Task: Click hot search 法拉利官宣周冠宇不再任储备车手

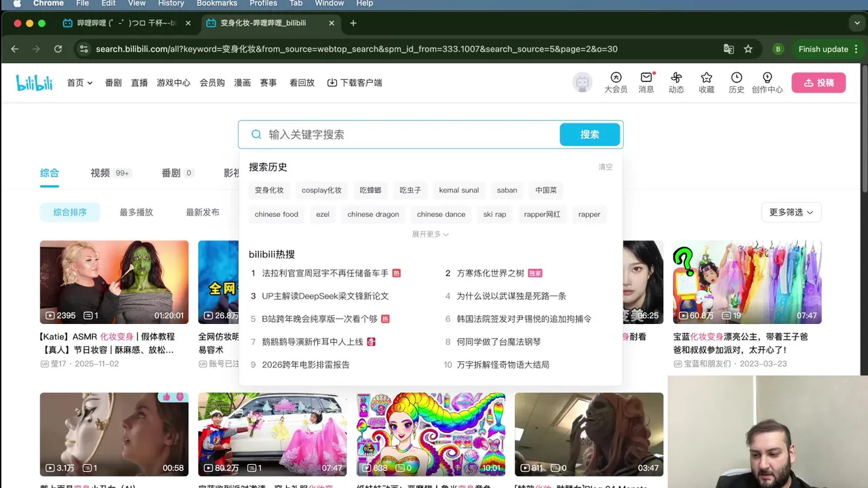Action: [x=325, y=273]
